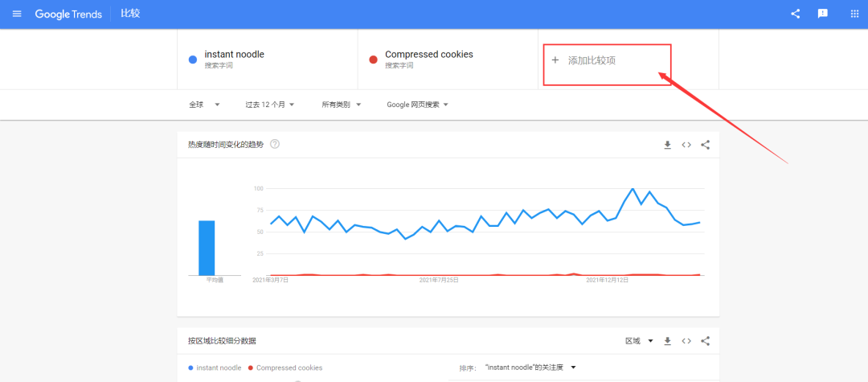
Task: Share the regional breakdown card
Action: point(706,341)
